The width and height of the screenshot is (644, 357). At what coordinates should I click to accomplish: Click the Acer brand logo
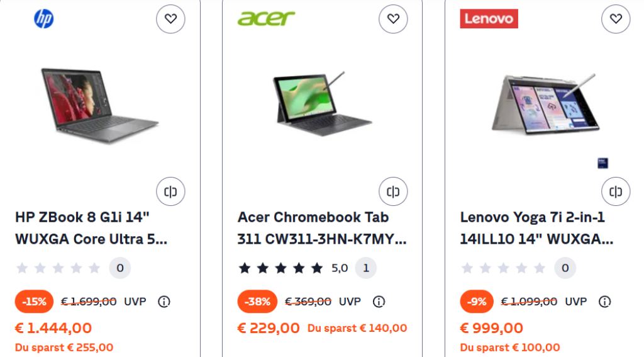(266, 18)
